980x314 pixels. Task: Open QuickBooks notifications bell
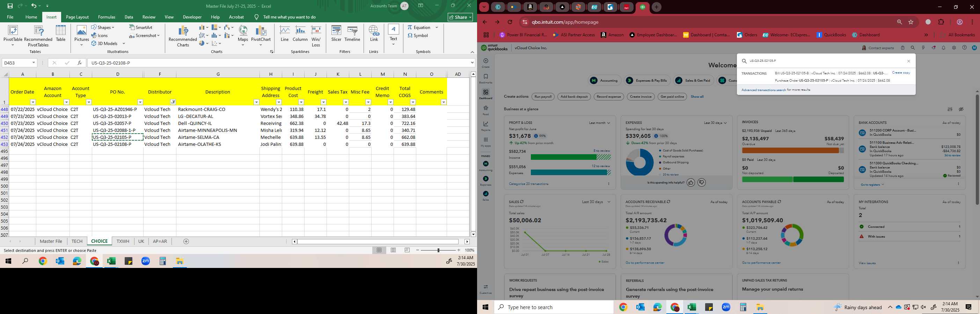coord(943,48)
